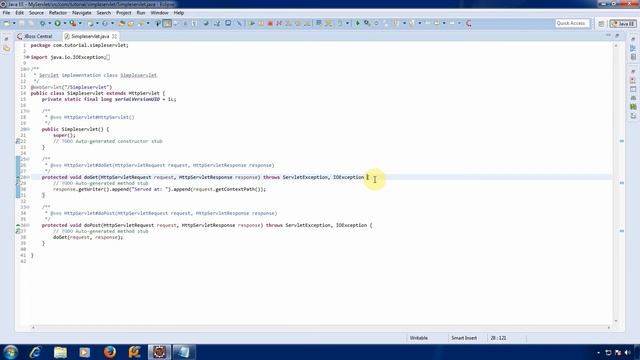Screen dimensions: 640x360
Task: Open the New dropdown arrow
Action: click(x=13, y=23)
